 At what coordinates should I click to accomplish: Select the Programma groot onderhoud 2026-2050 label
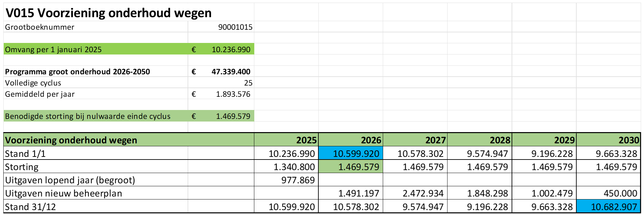point(78,72)
